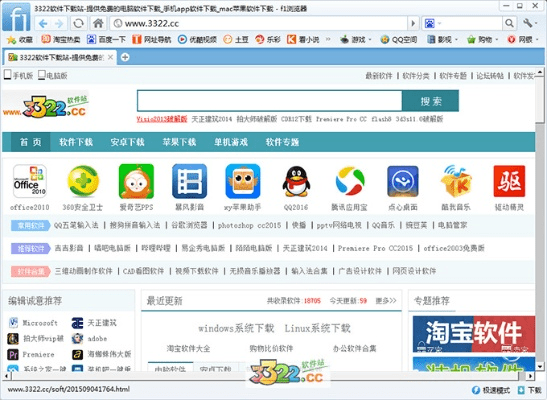This screenshot has width=547, height=400.
Task: Open a new tab with plus button
Action: click(x=125, y=57)
